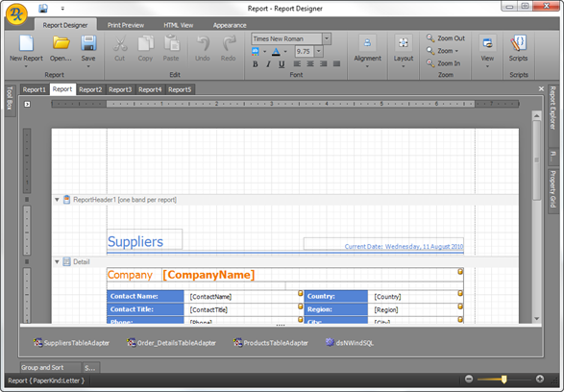Click the vertical scrollbar down arrow
Viewport: 564px width, 392px height.
(537, 318)
